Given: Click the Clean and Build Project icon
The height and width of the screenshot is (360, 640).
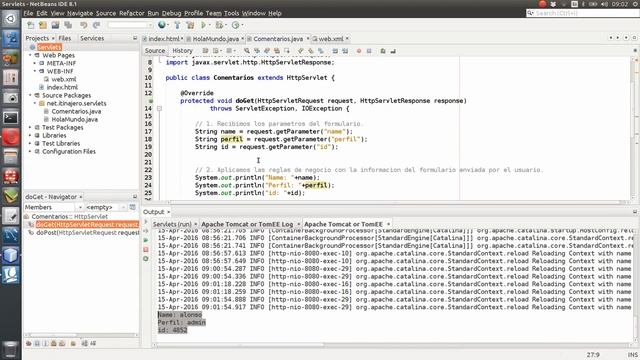Looking at the screenshot, I should [x=190, y=25].
